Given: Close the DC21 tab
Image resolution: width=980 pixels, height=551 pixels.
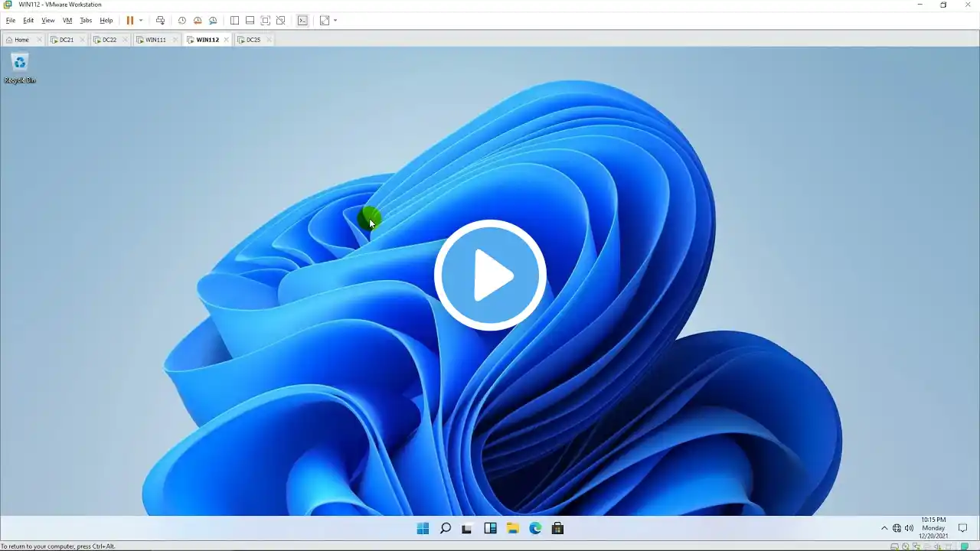Looking at the screenshot, I should [80, 40].
